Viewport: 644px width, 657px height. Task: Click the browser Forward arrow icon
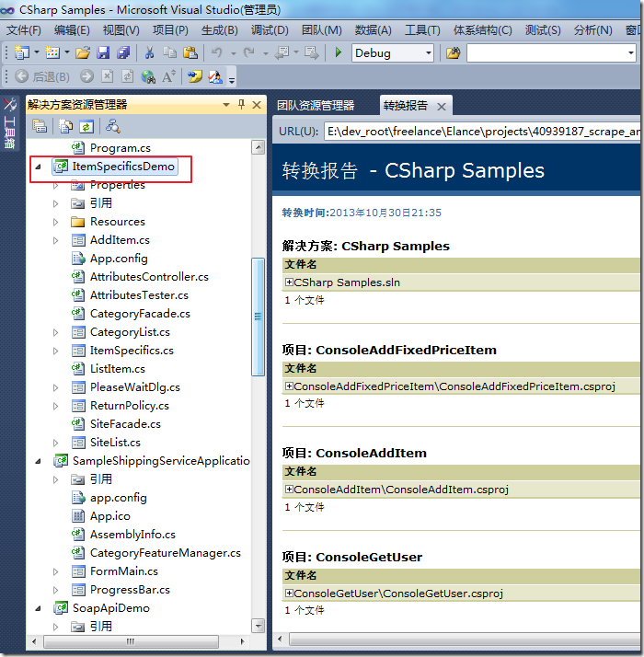86,76
